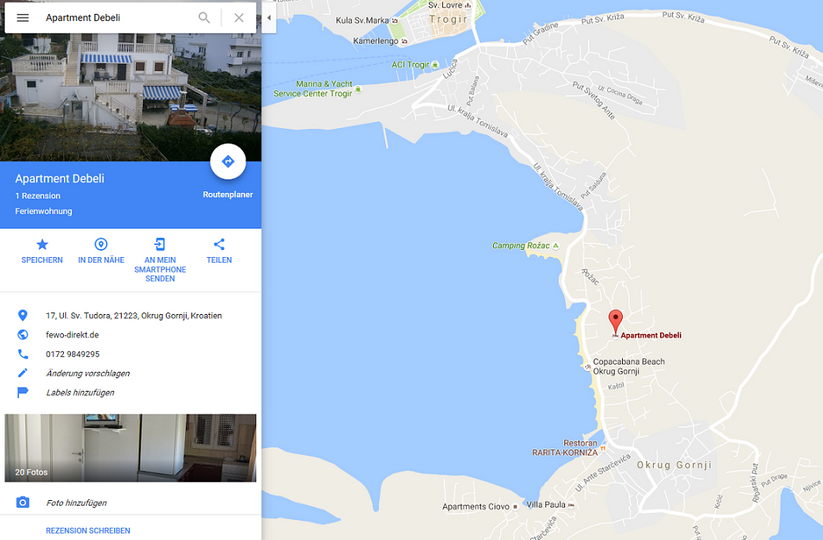Click Rezension schreiben link
Viewport: 823px width, 540px height.
[x=88, y=531]
